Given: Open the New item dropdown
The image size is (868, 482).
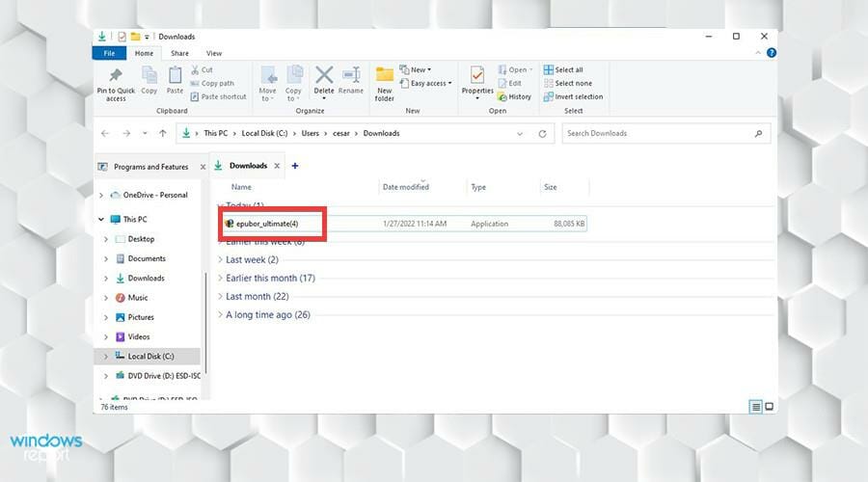Looking at the screenshot, I should (415, 69).
